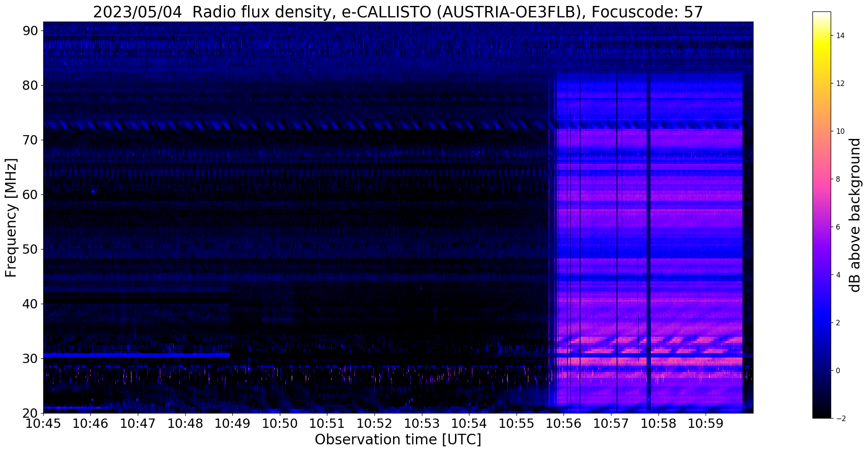Image resolution: width=868 pixels, height=452 pixels.
Task: Click the 10:47 time tick label
Action: tap(138, 424)
